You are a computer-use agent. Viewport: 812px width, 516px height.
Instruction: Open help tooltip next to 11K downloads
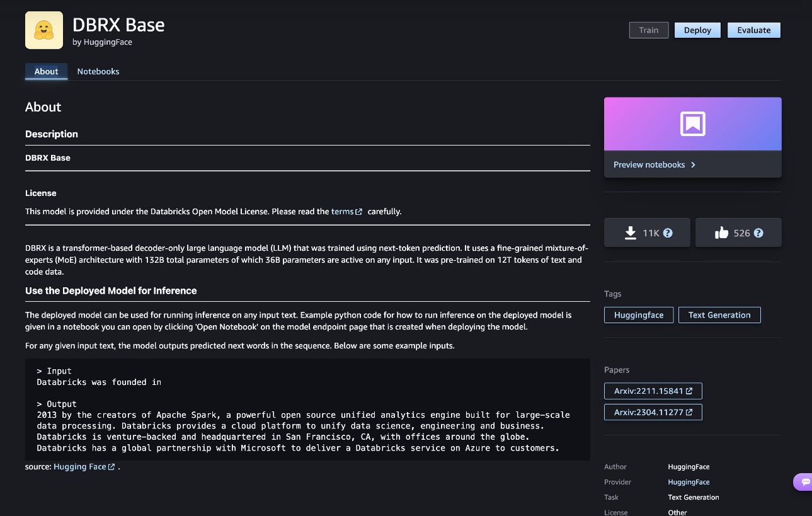668,233
